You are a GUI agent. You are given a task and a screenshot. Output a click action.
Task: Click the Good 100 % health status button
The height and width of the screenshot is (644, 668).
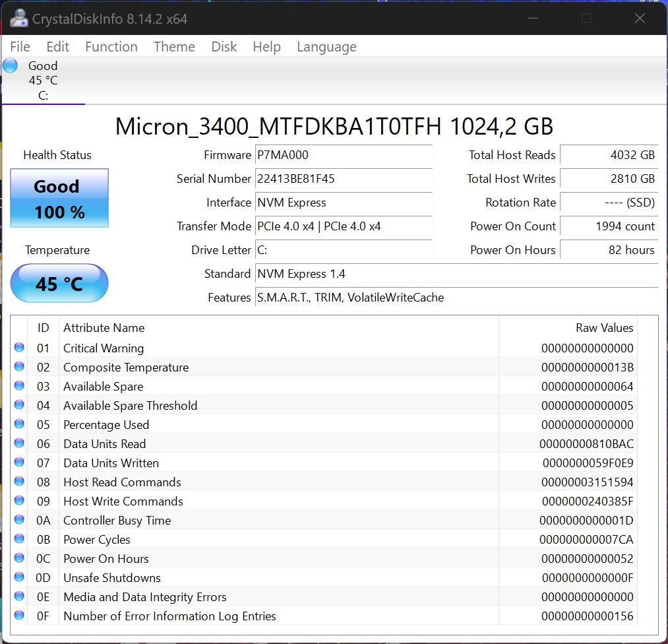coord(59,198)
